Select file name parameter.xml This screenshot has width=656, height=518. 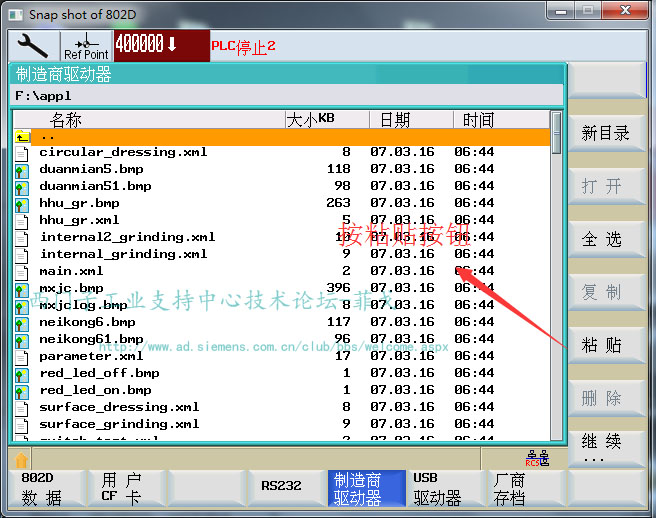click(91, 356)
